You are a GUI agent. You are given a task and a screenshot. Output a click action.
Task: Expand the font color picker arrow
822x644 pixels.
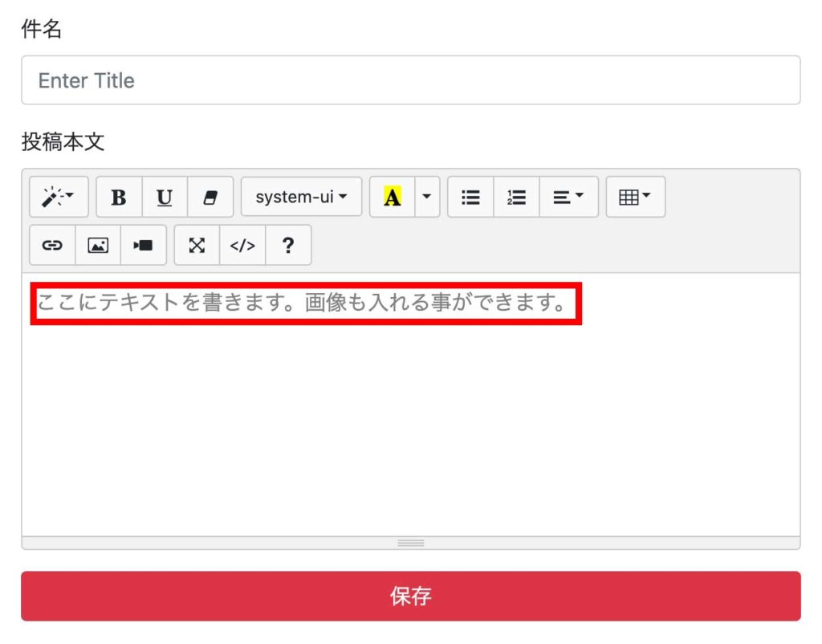[x=426, y=197]
